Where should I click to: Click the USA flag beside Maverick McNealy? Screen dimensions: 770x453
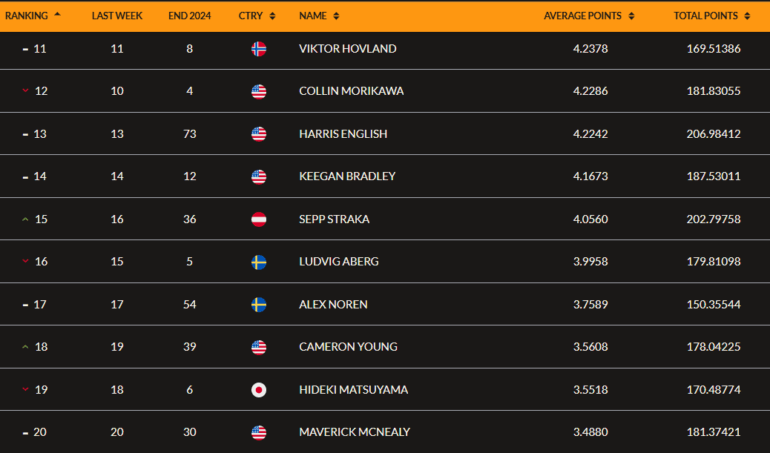259,432
